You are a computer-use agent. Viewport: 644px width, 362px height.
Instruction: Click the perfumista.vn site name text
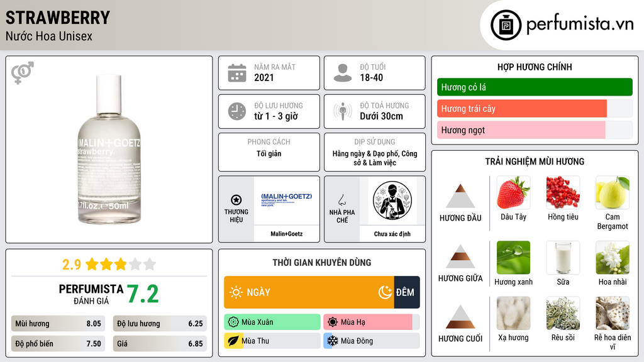pos(580,25)
